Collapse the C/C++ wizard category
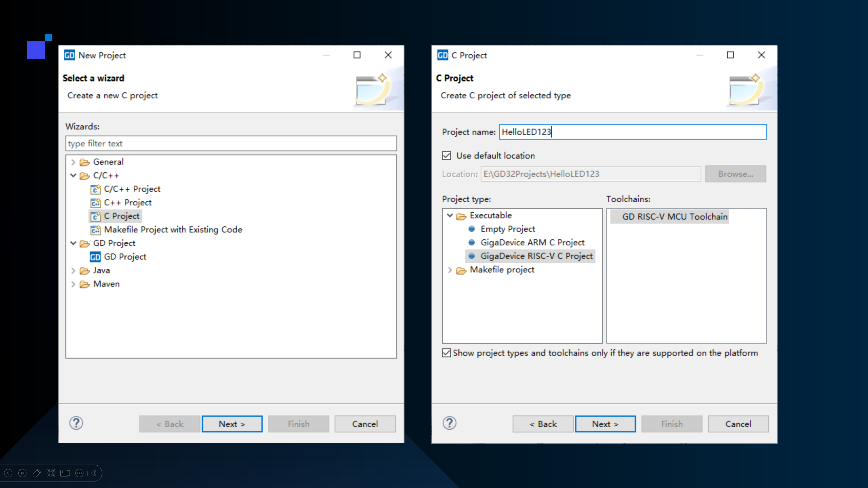The height and width of the screenshot is (488, 868). (x=73, y=176)
